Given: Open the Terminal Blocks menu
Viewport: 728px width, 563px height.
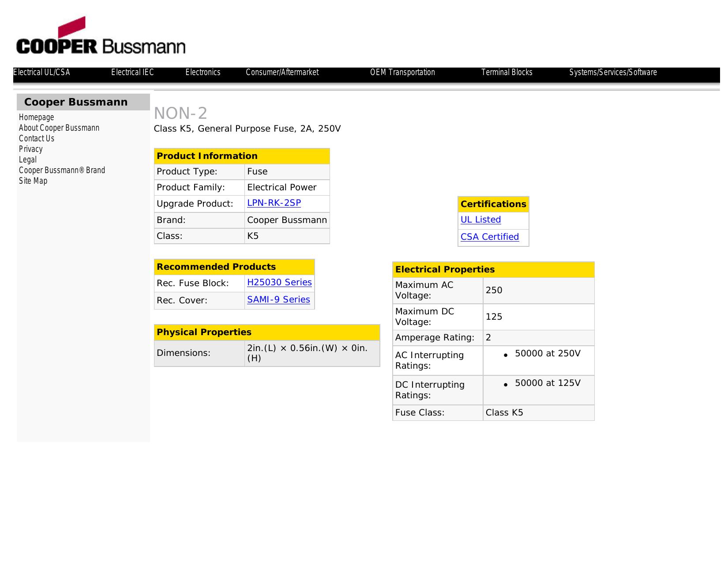Looking at the screenshot, I should [507, 72].
